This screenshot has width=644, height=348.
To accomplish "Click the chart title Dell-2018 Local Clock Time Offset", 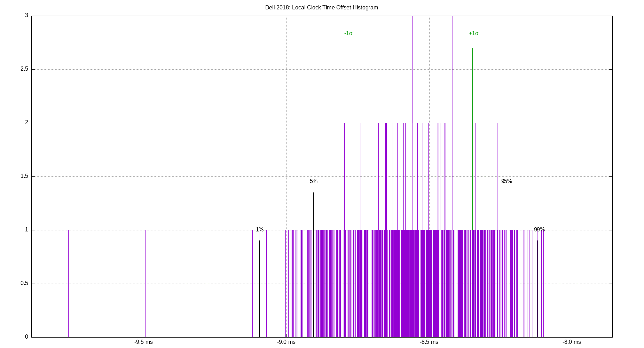I will (322, 7).
